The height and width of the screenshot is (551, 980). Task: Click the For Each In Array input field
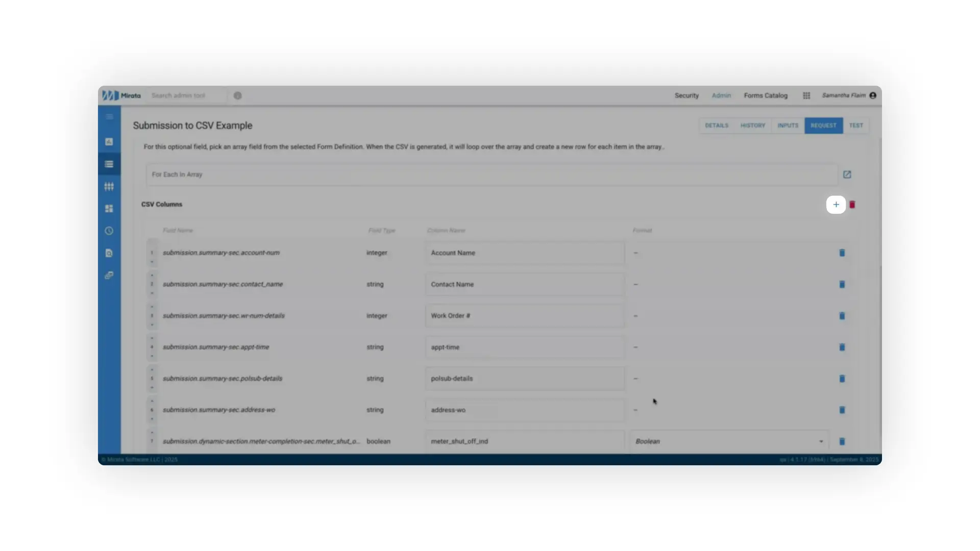[x=459, y=174]
